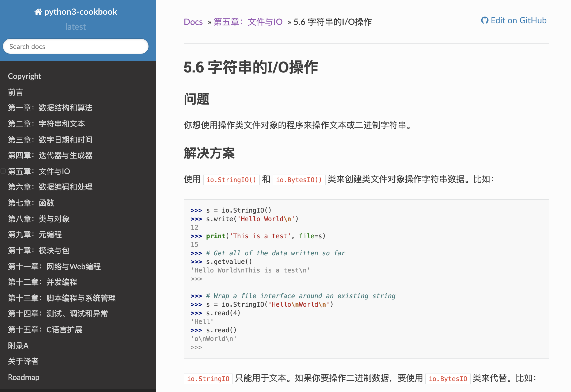Select 附录A in the sidebar
This screenshot has height=392, width=571.
[x=18, y=345]
